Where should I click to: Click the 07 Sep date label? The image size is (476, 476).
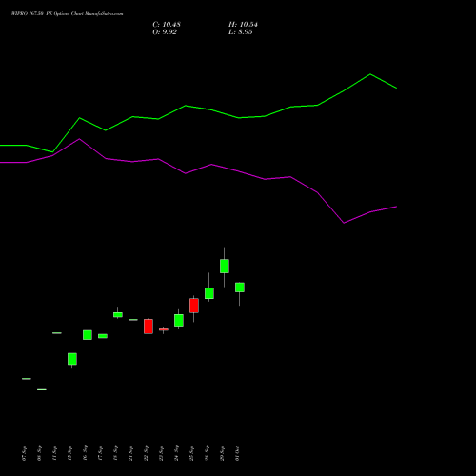coord(25,453)
